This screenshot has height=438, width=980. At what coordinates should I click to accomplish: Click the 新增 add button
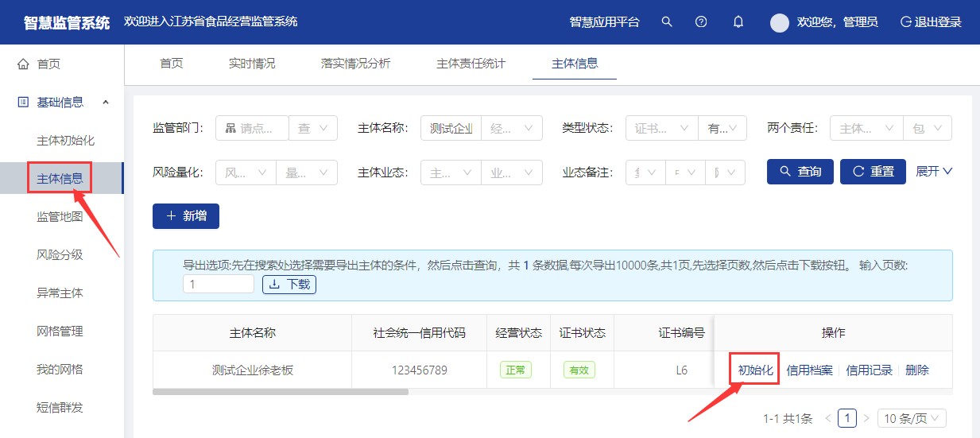pyautogui.click(x=186, y=216)
